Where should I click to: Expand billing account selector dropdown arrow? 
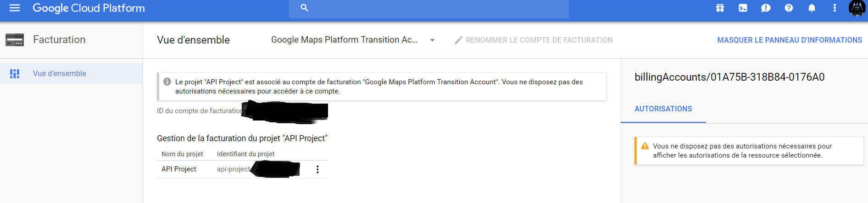click(432, 40)
